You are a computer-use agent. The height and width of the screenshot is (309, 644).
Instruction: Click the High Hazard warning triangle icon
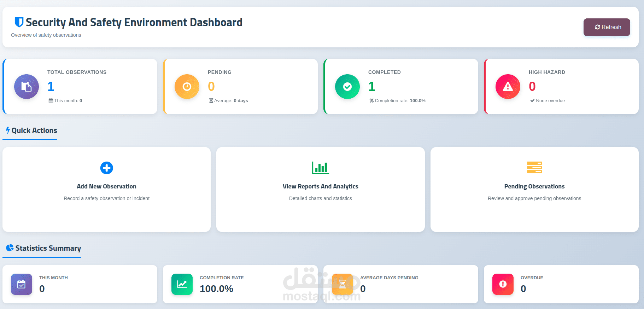508,87
